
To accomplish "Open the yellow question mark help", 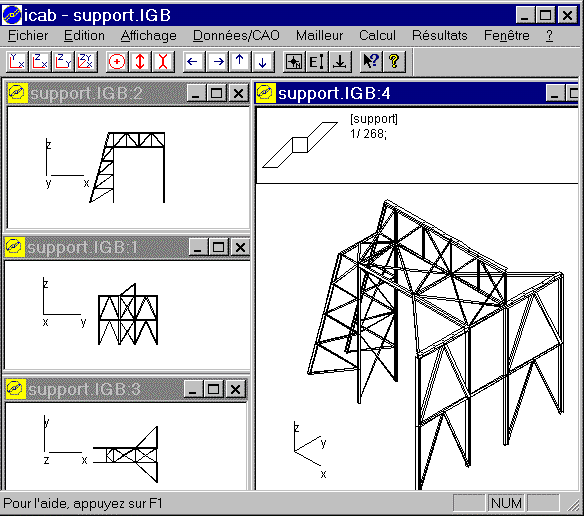I will pyautogui.click(x=394, y=61).
